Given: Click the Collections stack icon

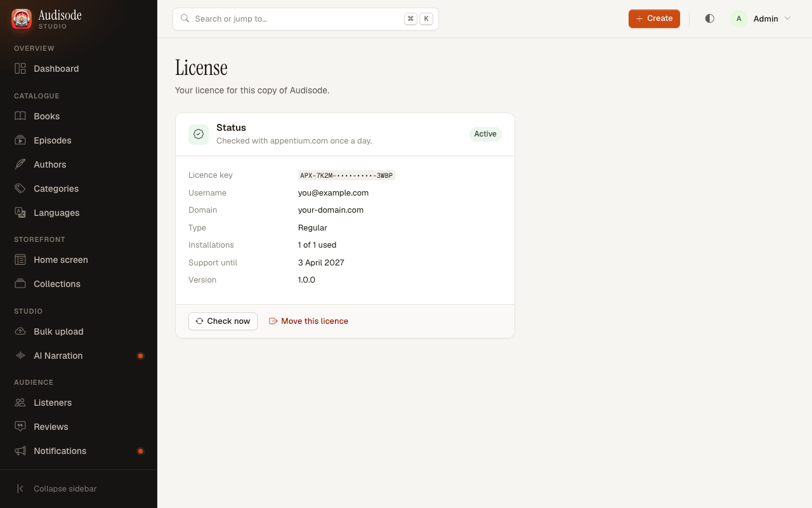Looking at the screenshot, I should 20,284.
